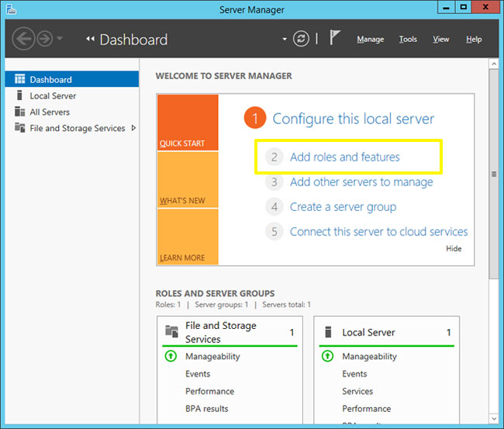Click the orange step 1 circle
The image size is (504, 429).
click(x=255, y=118)
